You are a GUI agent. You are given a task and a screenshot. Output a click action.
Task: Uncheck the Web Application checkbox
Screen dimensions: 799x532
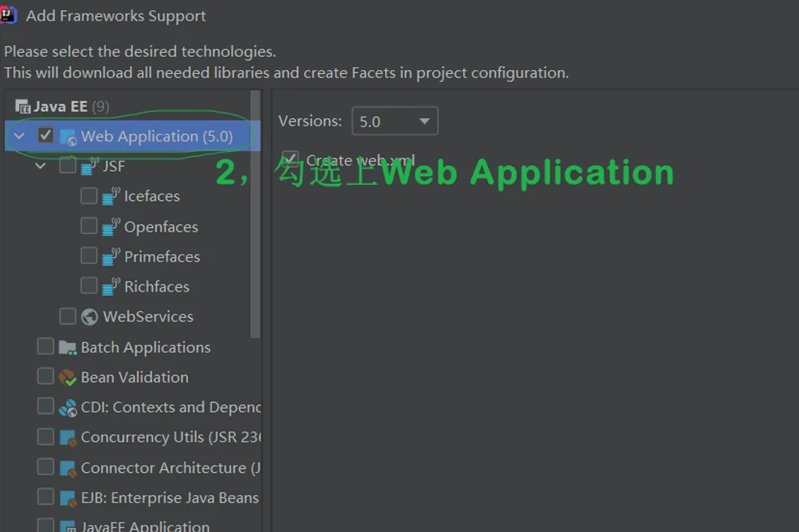pyautogui.click(x=46, y=136)
